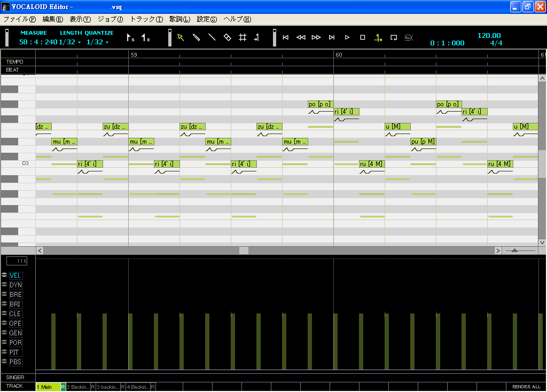Click piano roll scroll up arrow
The image size is (547, 392).
click(x=542, y=79)
